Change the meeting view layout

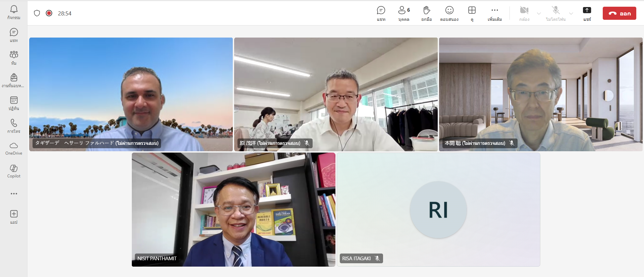(472, 13)
